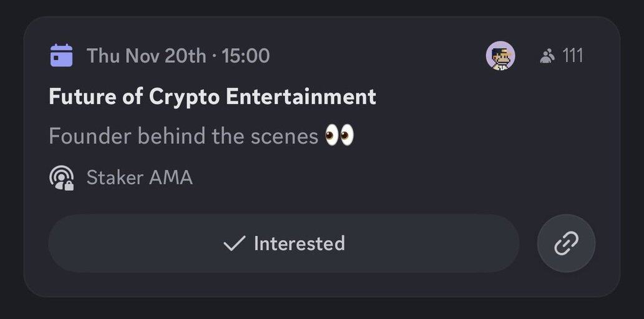Click the Thu Nov 20th date text
644x319 pixels.
click(x=146, y=56)
